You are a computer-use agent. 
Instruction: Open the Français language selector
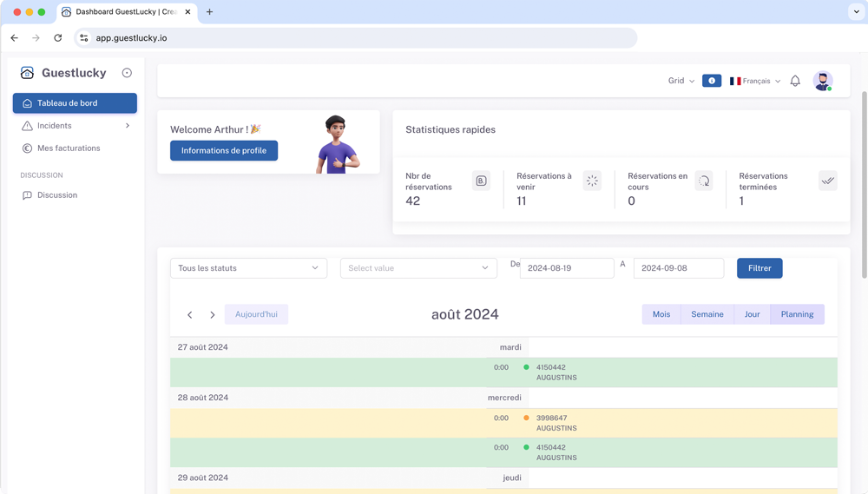coord(755,81)
